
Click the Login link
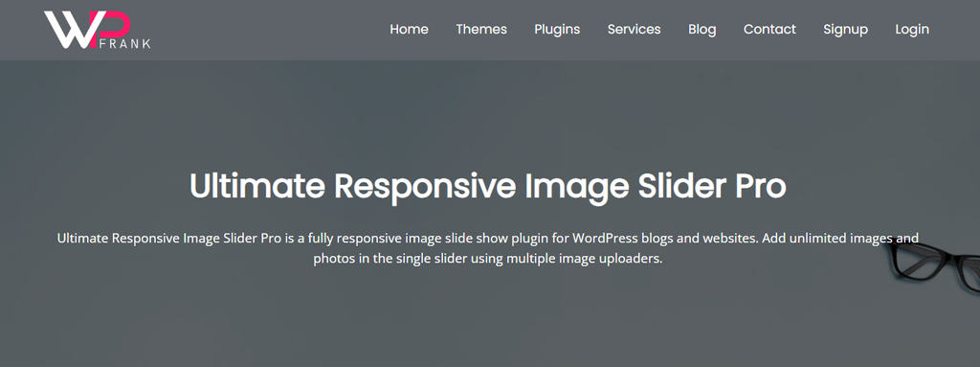pos(912,30)
